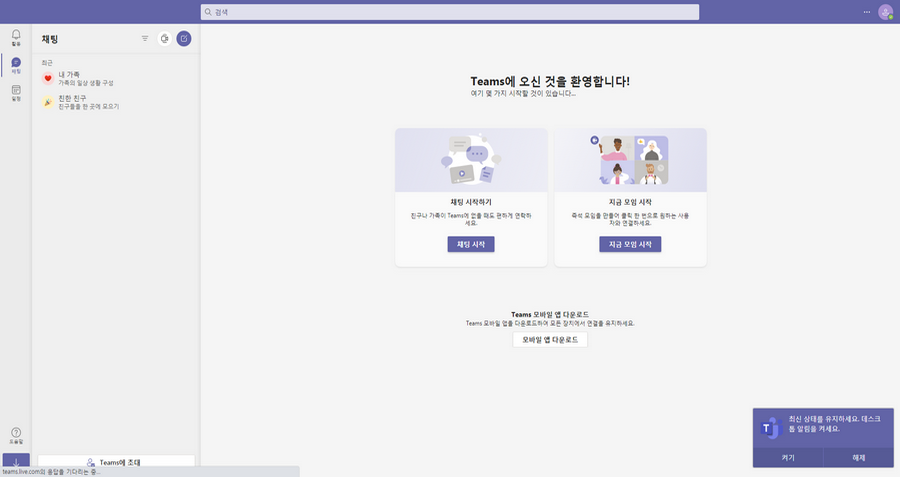Click the Teams에 초대 button

tap(116, 462)
